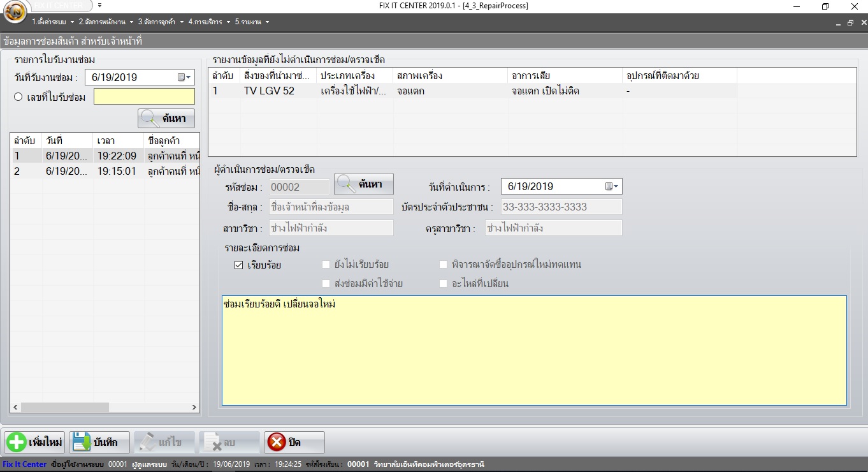Uncheck the เรียบร้อย checkbox
This screenshot has height=472, width=868.
pyautogui.click(x=237, y=265)
